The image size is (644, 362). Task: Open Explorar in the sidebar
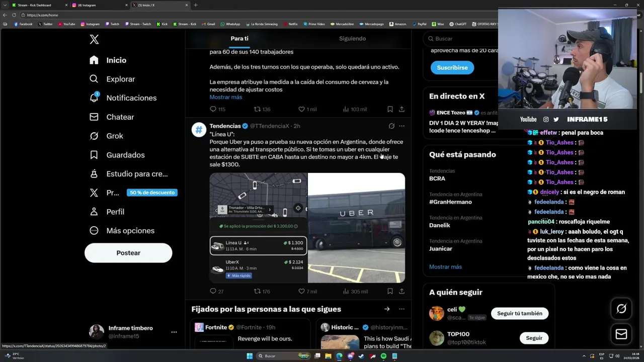tap(112, 79)
